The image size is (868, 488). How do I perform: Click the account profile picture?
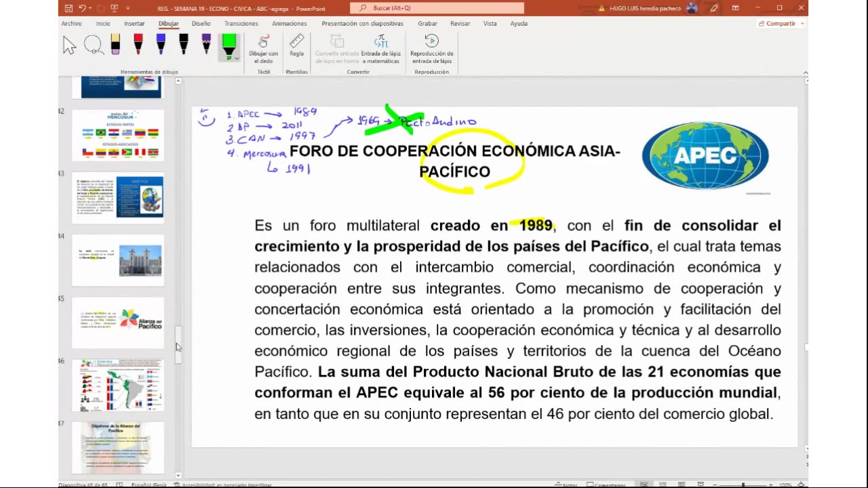point(692,8)
